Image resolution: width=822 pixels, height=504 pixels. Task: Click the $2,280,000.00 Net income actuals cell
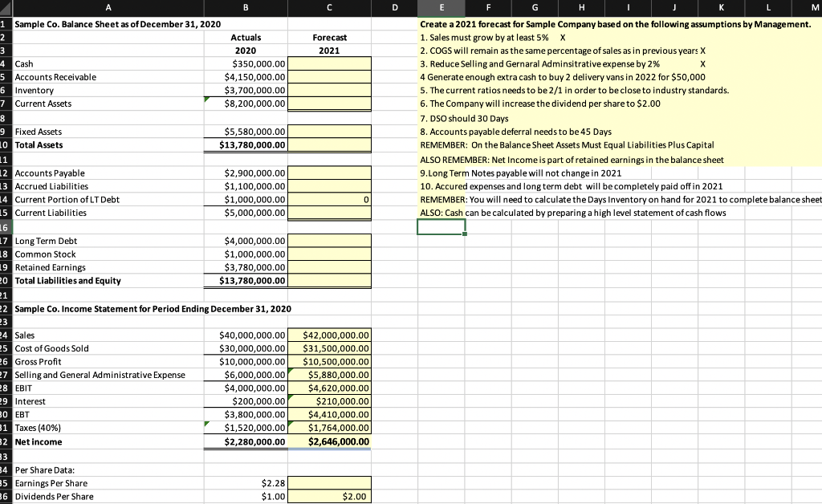pyautogui.click(x=246, y=441)
